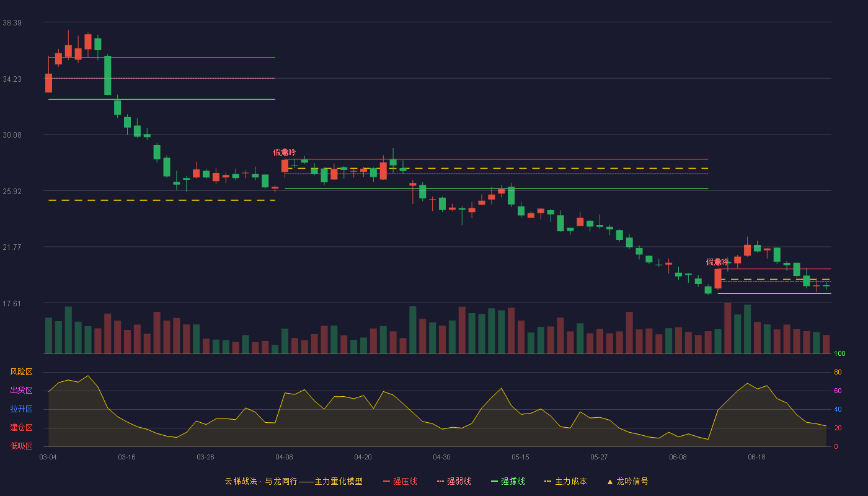The height and width of the screenshot is (496, 868).
Task: Click the pink dashed 强弱线 legend marker
Action: point(440,481)
